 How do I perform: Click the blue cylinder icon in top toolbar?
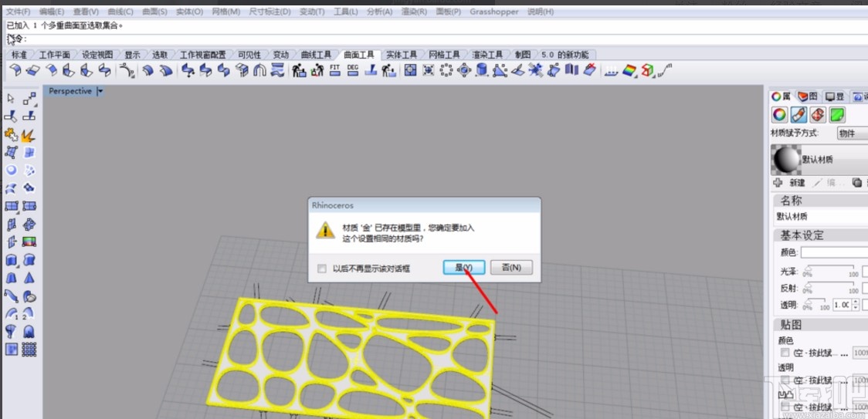coord(482,70)
